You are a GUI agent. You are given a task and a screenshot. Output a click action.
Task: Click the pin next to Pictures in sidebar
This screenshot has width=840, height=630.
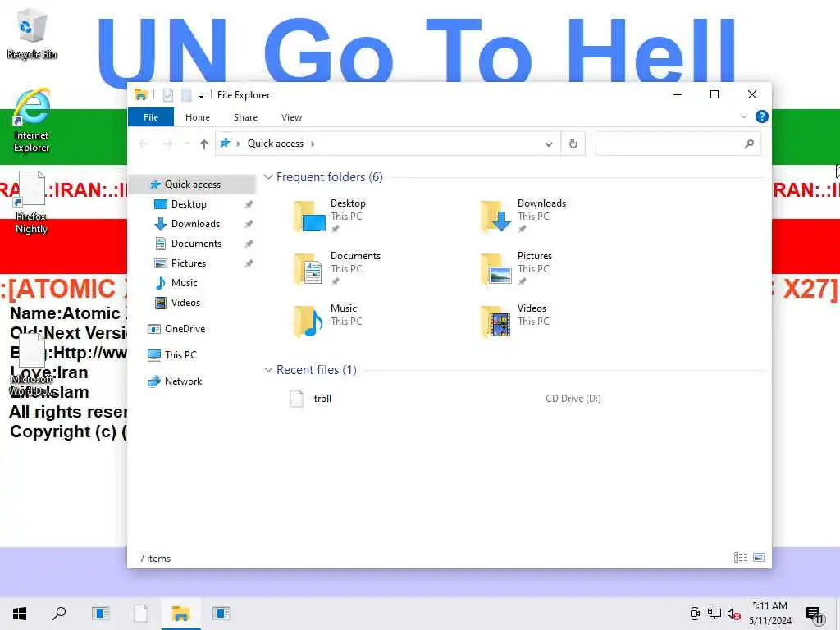point(249,263)
